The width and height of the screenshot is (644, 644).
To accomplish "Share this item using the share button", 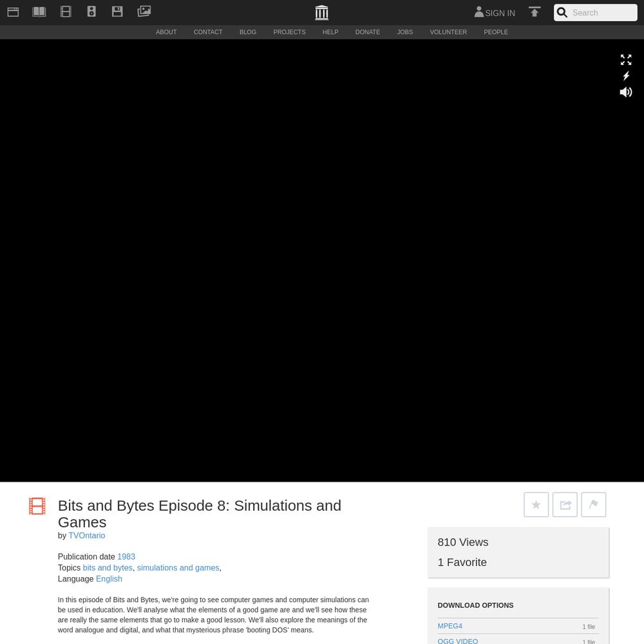I will (565, 505).
